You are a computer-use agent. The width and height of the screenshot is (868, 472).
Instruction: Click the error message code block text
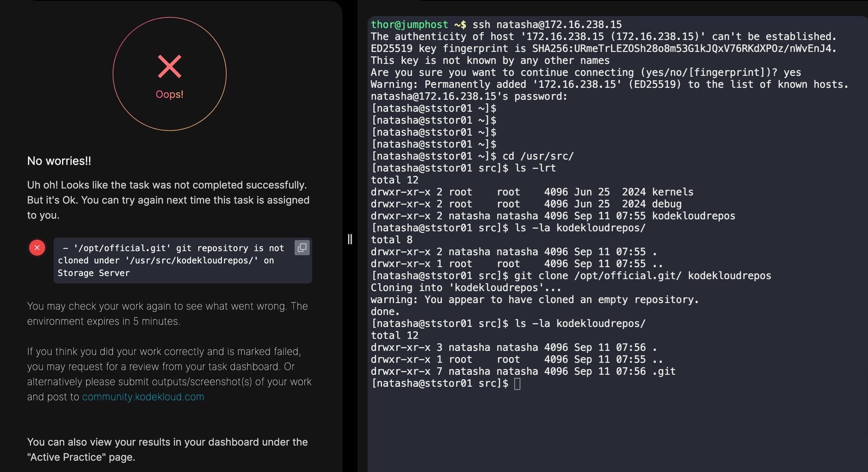click(172, 260)
